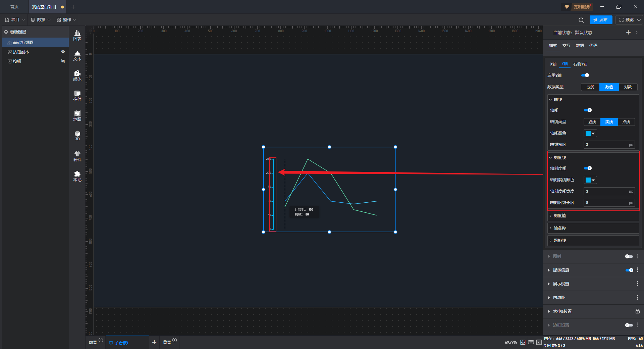Switch to the 交互 tab

coord(566,46)
